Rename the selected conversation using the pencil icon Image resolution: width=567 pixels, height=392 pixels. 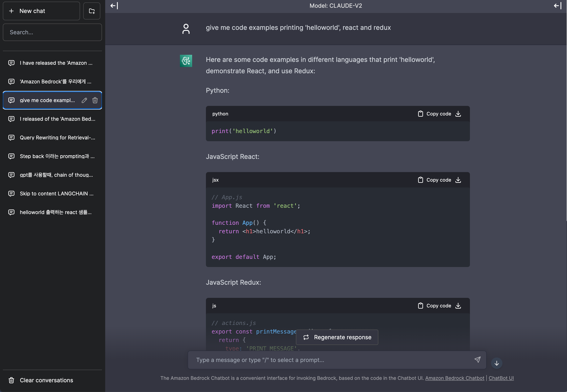[x=84, y=100]
